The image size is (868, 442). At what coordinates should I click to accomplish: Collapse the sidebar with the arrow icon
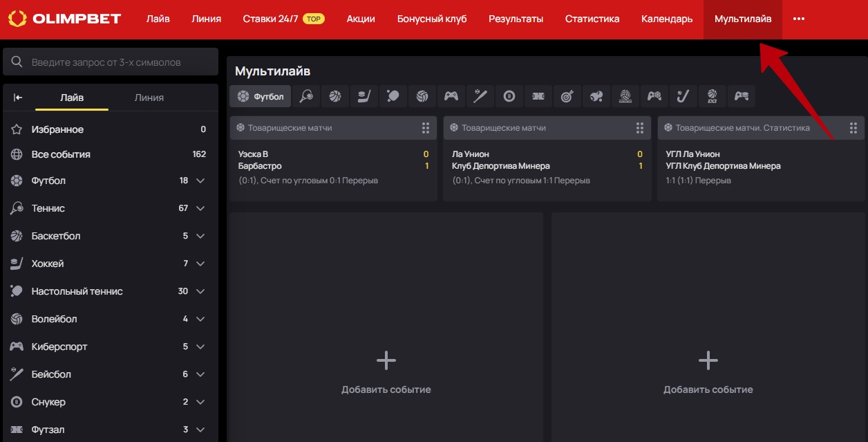click(x=18, y=98)
